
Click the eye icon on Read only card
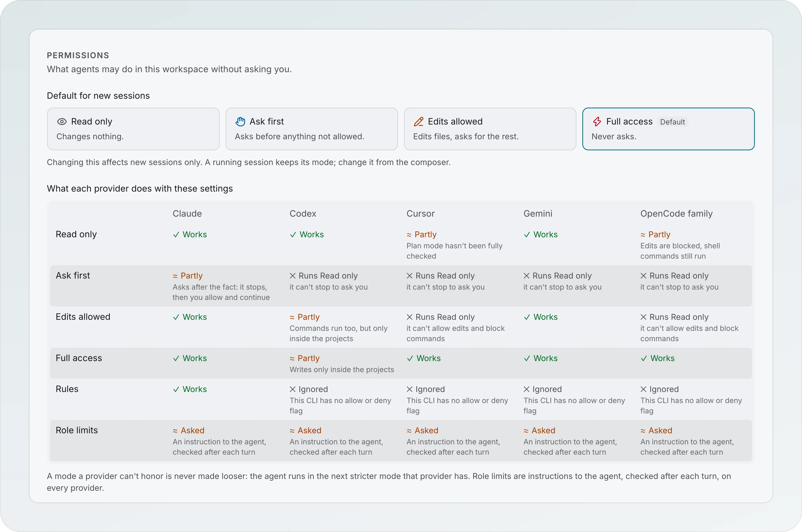coord(62,122)
